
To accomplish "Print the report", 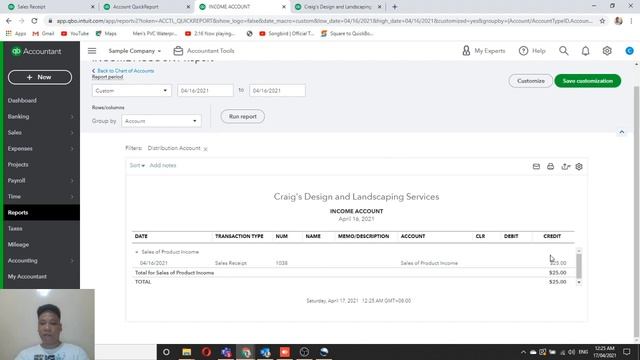I will pyautogui.click(x=551, y=167).
